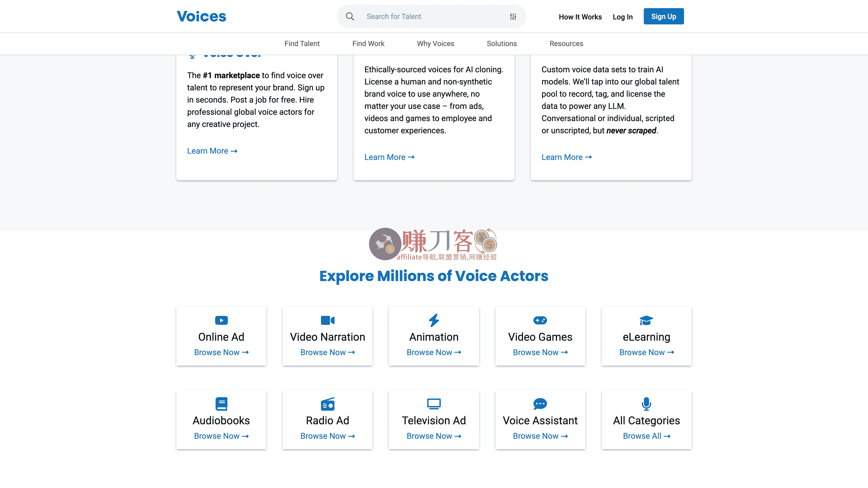Expand the Find Talent menu
868x488 pixels.
(302, 43)
